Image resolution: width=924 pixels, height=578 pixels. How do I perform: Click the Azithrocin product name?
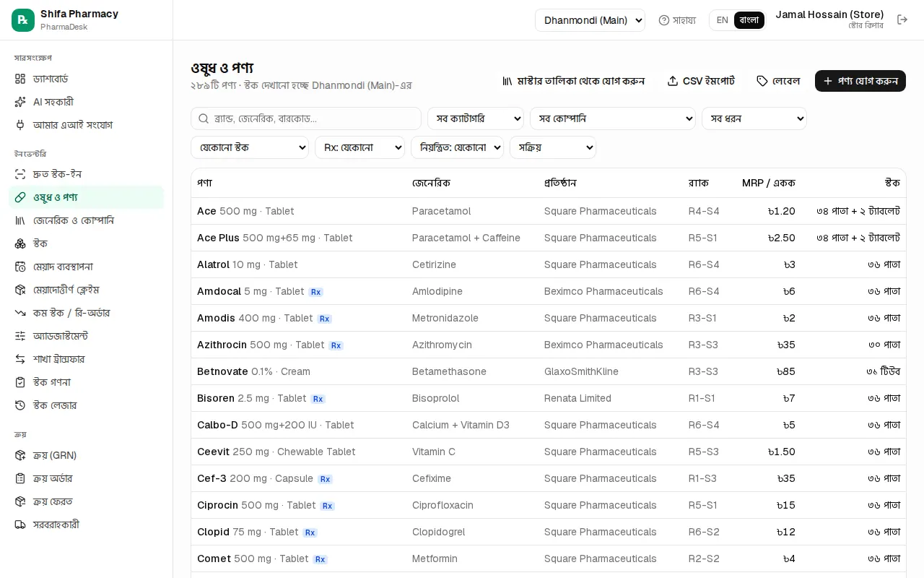222,345
